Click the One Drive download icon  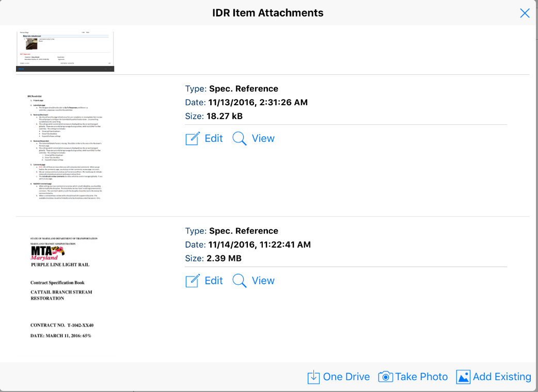click(313, 377)
